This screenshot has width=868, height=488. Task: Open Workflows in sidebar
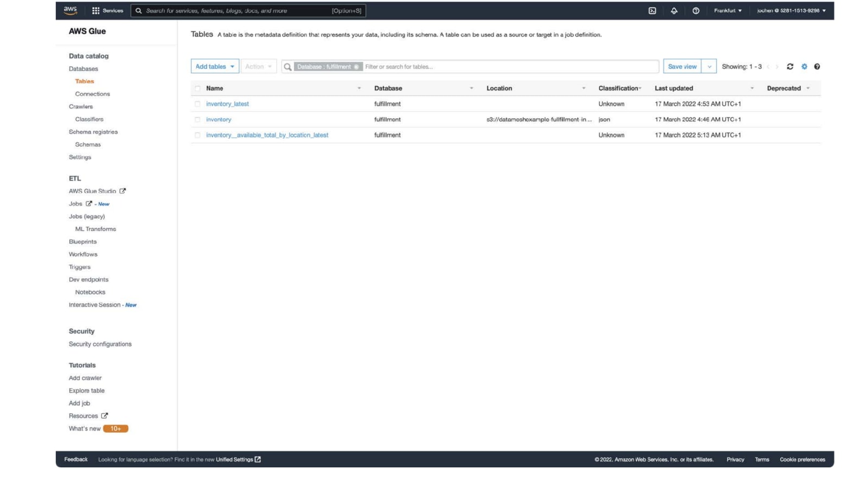coord(84,254)
